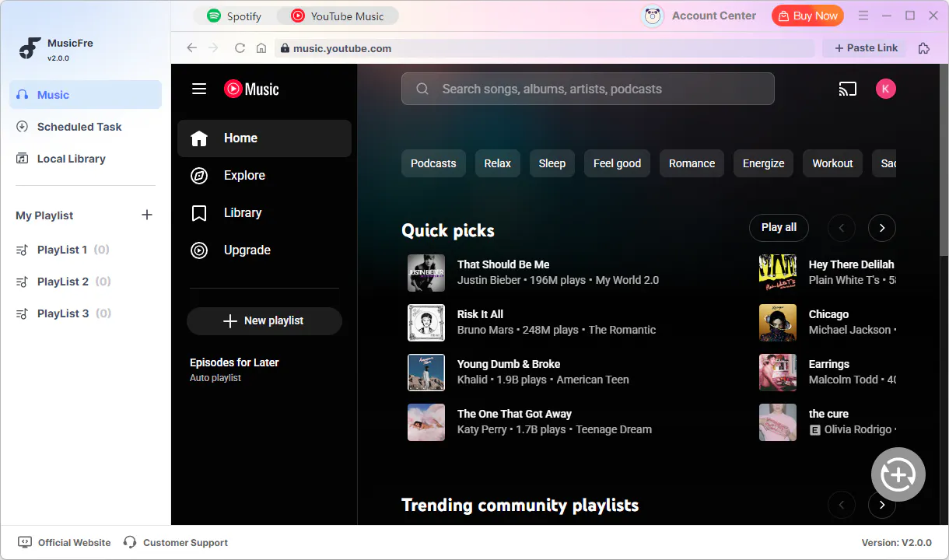Reload the current page

point(240,48)
